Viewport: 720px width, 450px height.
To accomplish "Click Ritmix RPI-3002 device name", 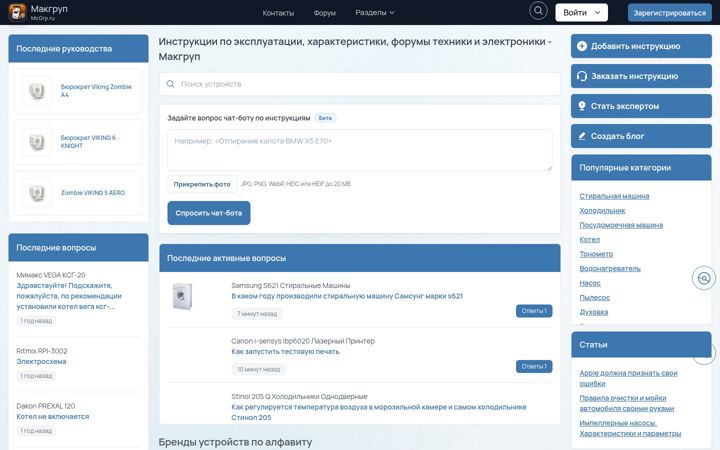I will (x=42, y=351).
